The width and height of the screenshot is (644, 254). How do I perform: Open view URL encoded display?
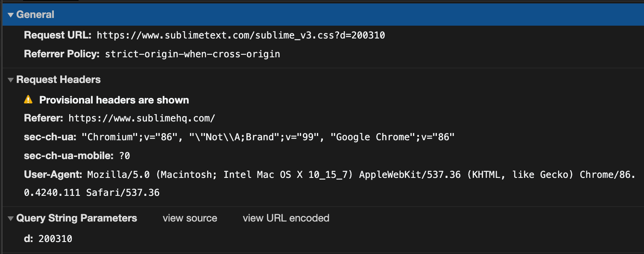[286, 218]
